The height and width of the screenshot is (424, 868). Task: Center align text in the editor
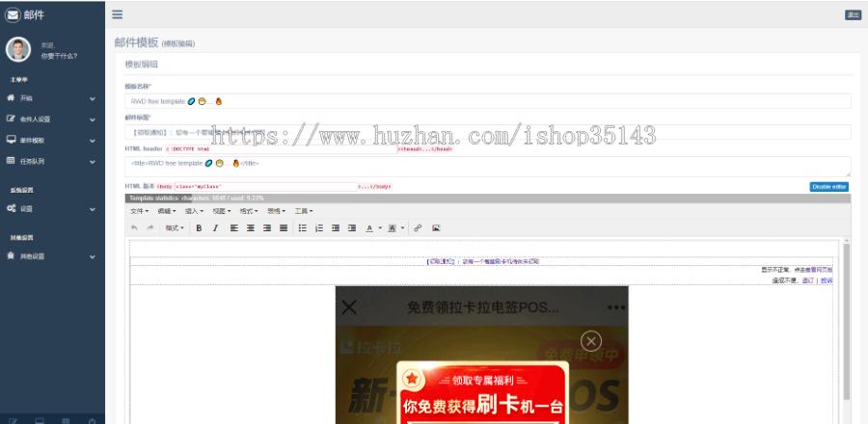[250, 228]
